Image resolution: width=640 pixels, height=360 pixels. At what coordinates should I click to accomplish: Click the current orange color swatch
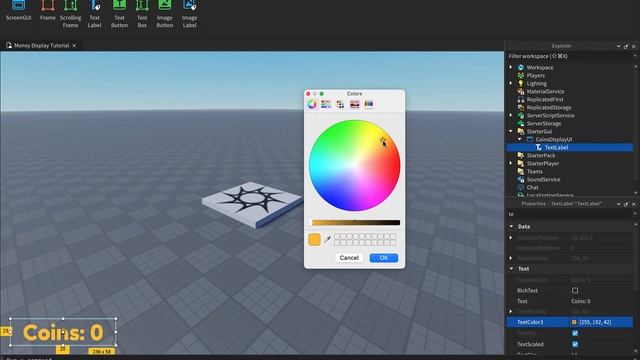314,240
